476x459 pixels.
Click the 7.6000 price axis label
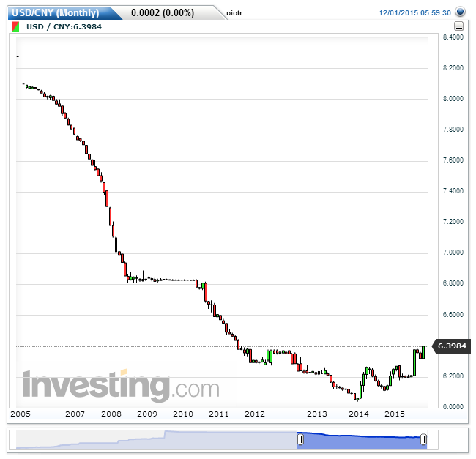pos(453,160)
